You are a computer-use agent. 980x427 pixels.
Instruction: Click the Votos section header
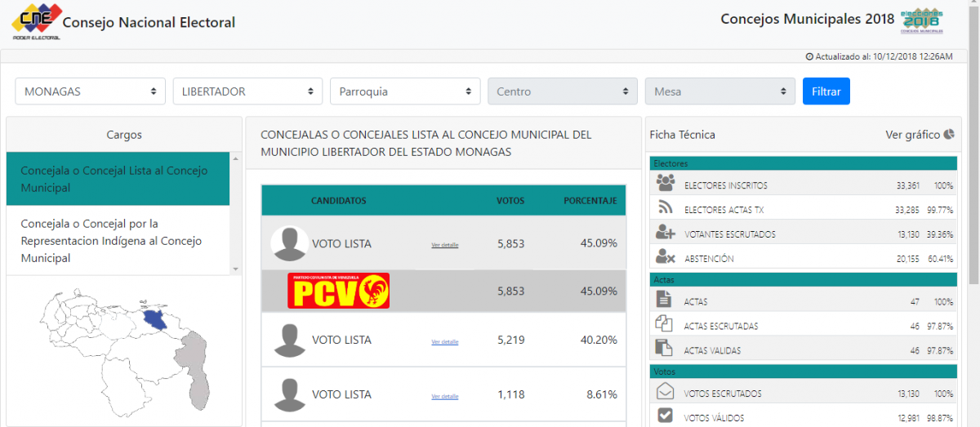(x=803, y=371)
